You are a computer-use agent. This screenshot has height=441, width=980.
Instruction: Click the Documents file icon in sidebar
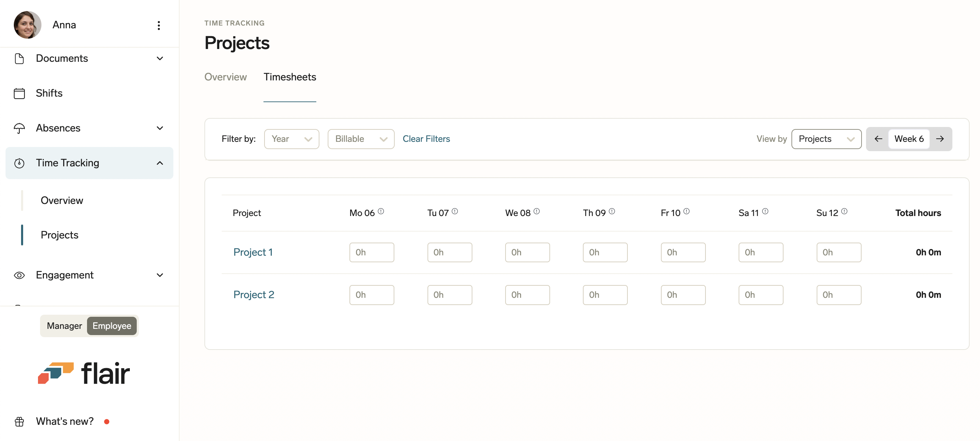coord(19,59)
